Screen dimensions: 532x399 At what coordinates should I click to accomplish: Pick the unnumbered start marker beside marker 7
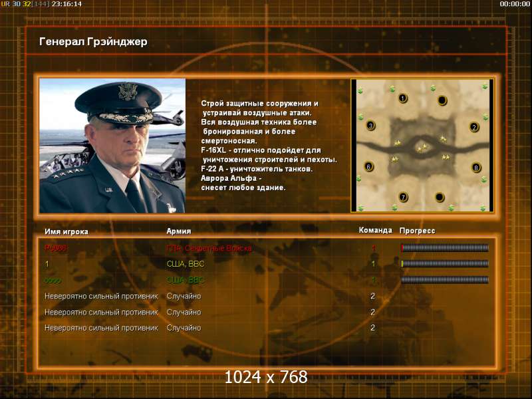click(x=440, y=197)
